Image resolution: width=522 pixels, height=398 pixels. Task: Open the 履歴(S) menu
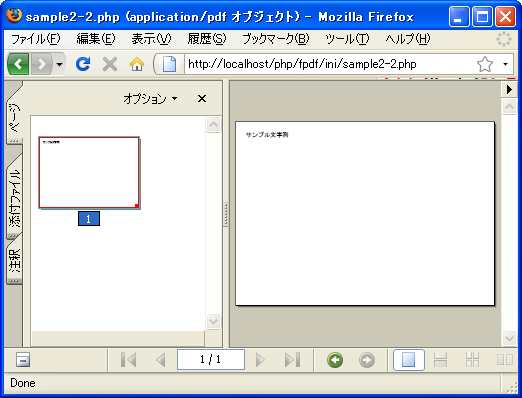207,39
